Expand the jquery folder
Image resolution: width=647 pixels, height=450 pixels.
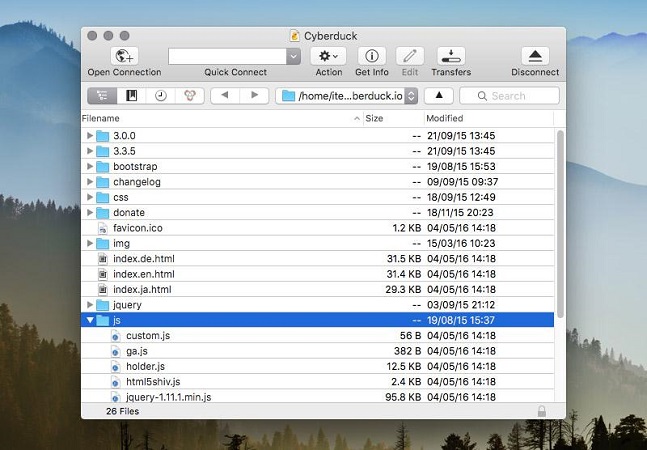[x=90, y=305]
